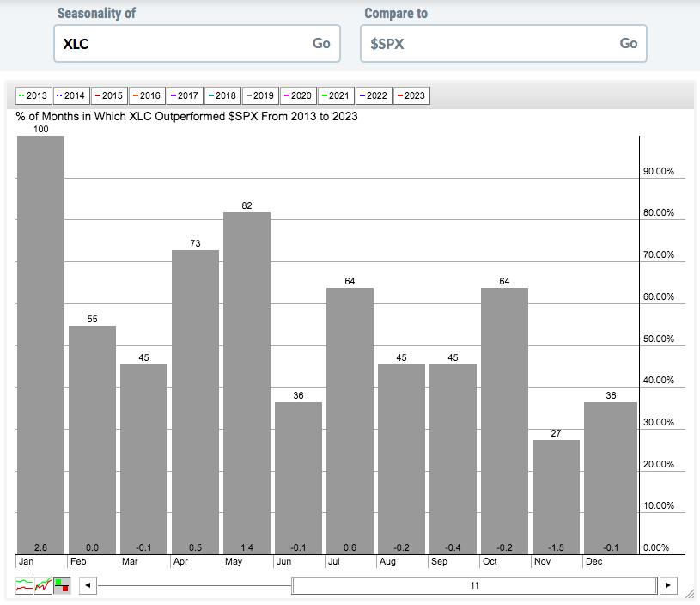Toggle the 2015 year legend

click(109, 95)
